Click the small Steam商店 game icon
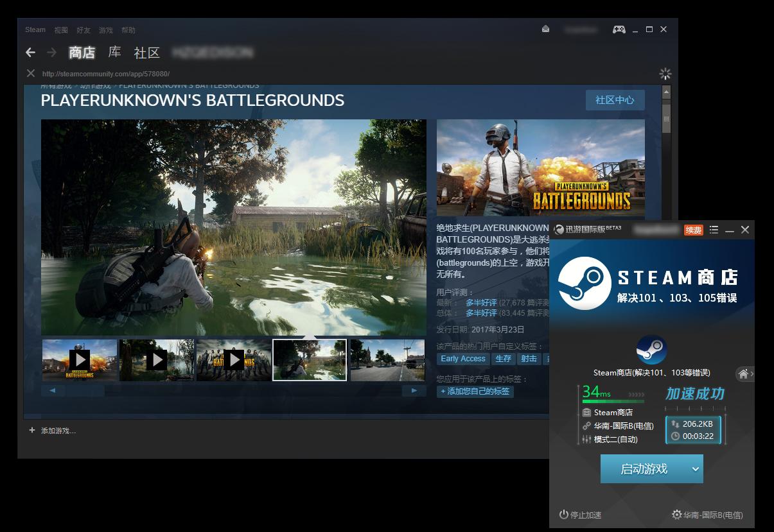 (x=651, y=350)
